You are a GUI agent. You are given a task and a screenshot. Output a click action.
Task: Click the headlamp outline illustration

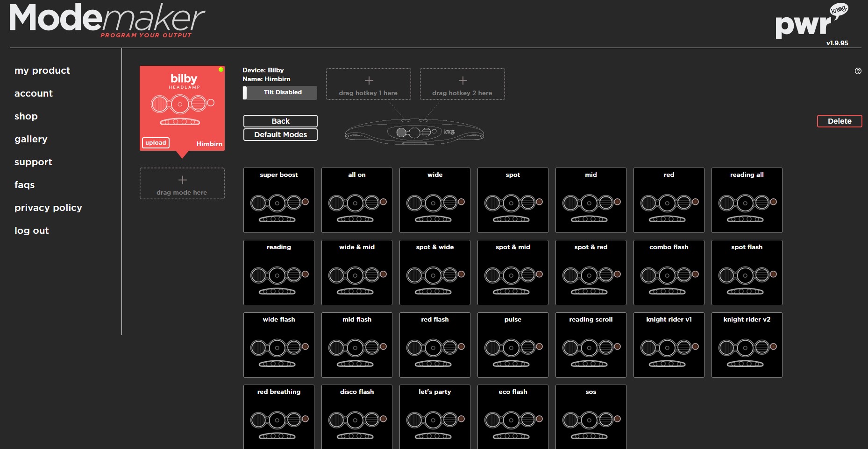tap(414, 132)
